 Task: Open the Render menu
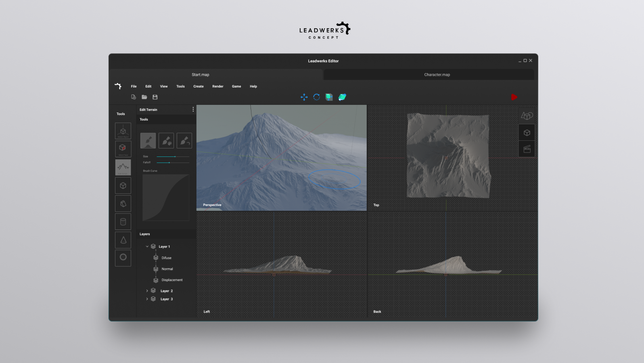[x=218, y=86]
